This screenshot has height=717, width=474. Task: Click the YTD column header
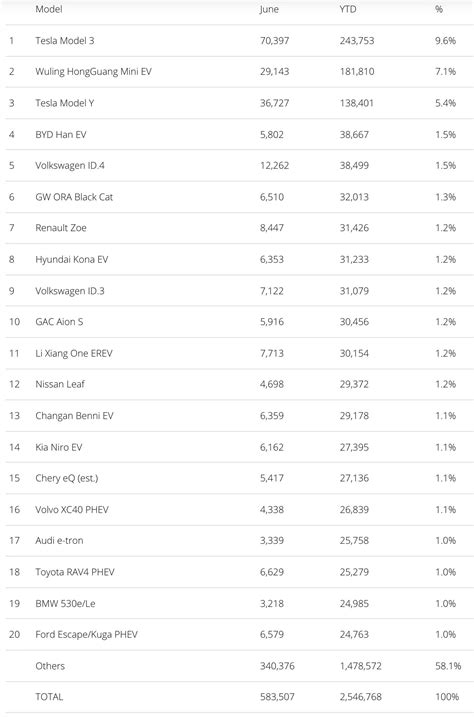pyautogui.click(x=348, y=9)
